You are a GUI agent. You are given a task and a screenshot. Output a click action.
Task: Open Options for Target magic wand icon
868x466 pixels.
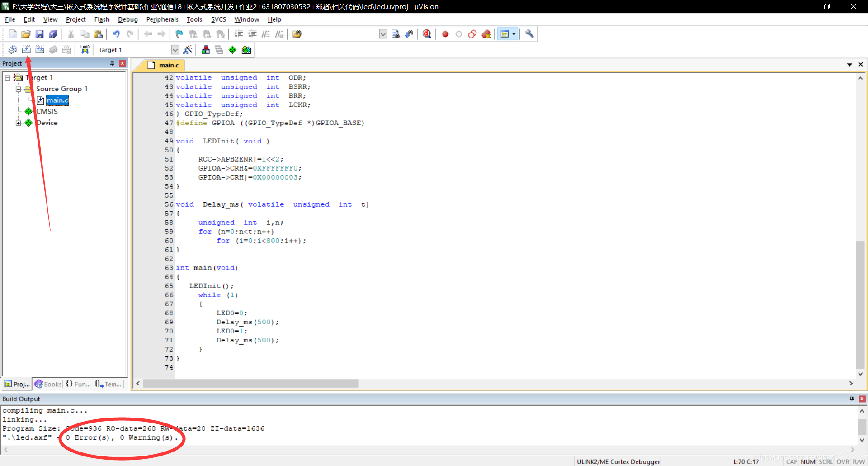point(188,50)
